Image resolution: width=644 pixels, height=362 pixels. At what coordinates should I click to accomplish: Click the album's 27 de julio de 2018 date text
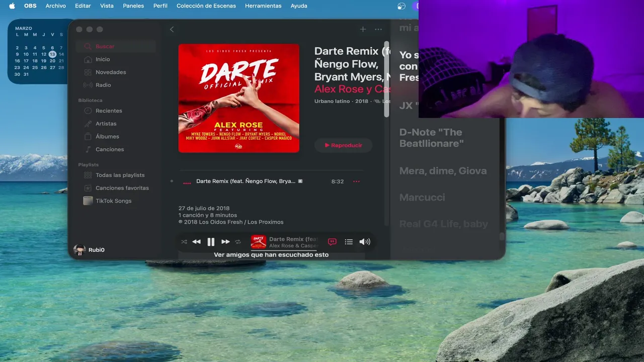pyautogui.click(x=204, y=208)
